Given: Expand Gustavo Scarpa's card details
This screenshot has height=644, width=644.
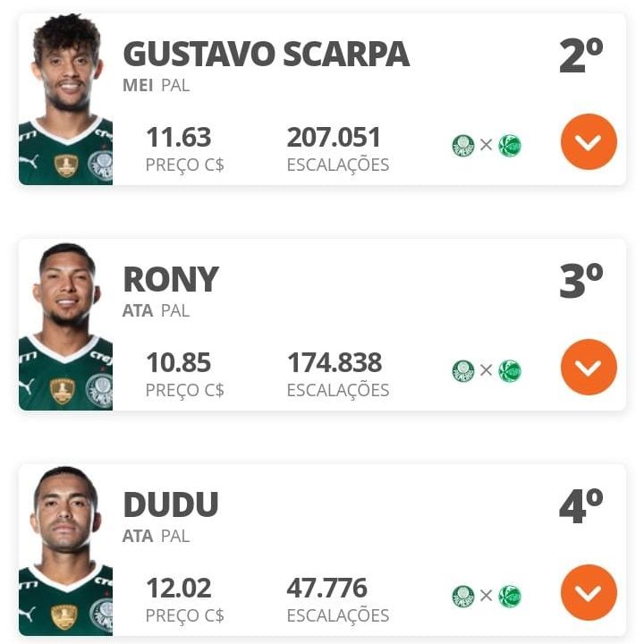Looking at the screenshot, I should click(589, 141).
